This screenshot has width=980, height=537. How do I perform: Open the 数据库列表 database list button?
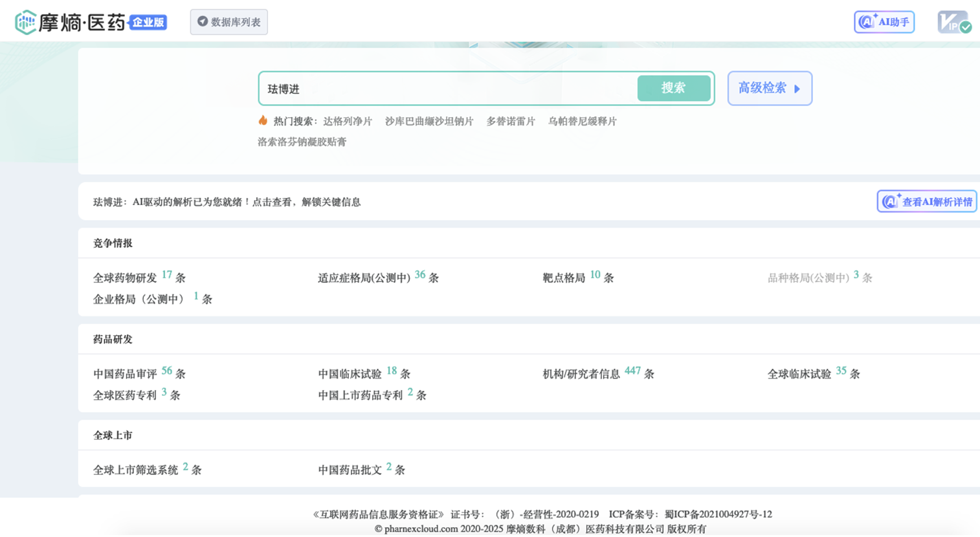[229, 22]
